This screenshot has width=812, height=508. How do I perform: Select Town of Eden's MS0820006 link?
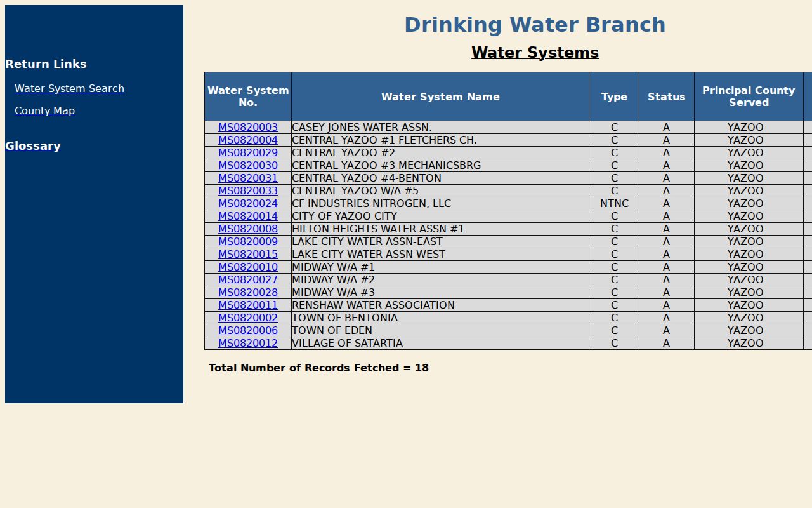coord(248,331)
